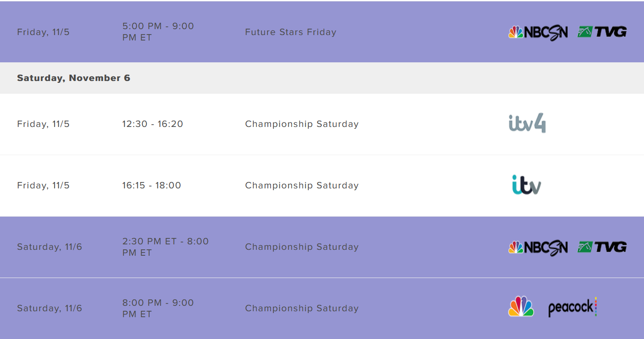Open the ITV4 channel logo
The height and width of the screenshot is (339, 644).
527,123
